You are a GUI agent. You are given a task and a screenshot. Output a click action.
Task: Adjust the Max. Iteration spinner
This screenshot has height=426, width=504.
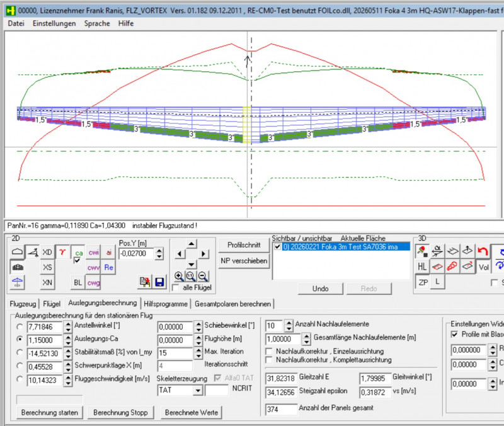198,353
